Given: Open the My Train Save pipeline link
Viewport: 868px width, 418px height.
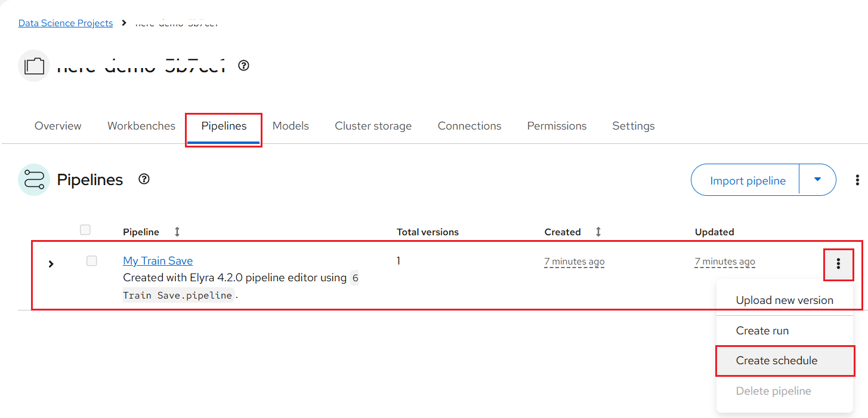Looking at the screenshot, I should (x=157, y=261).
